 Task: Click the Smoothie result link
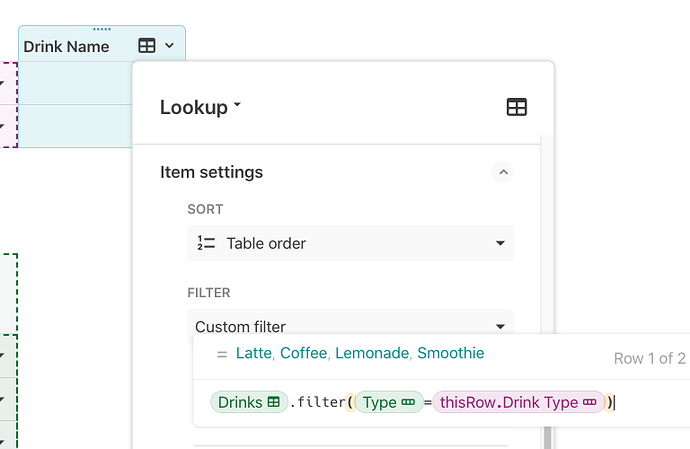point(450,353)
